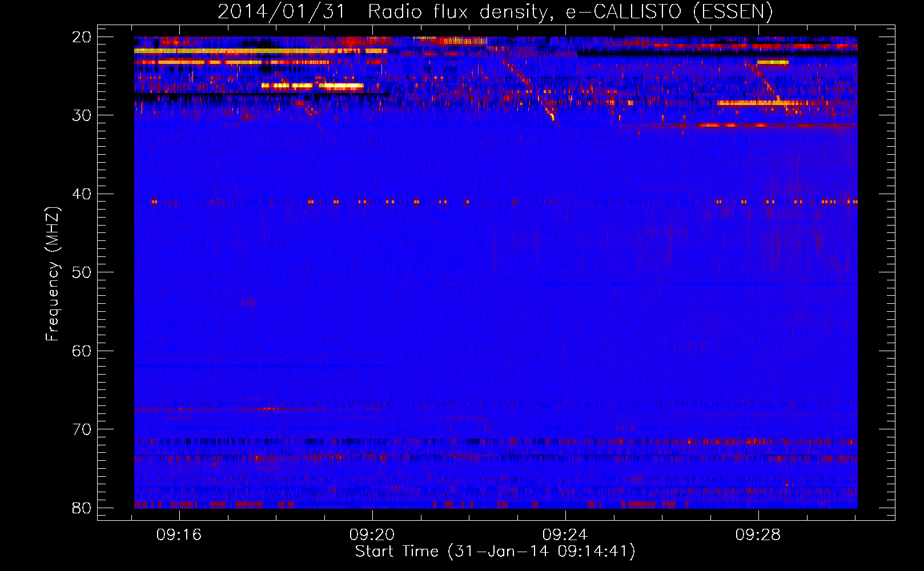Image resolution: width=924 pixels, height=571 pixels.
Task: Click the 09:16 time tick label
Action: click(179, 535)
